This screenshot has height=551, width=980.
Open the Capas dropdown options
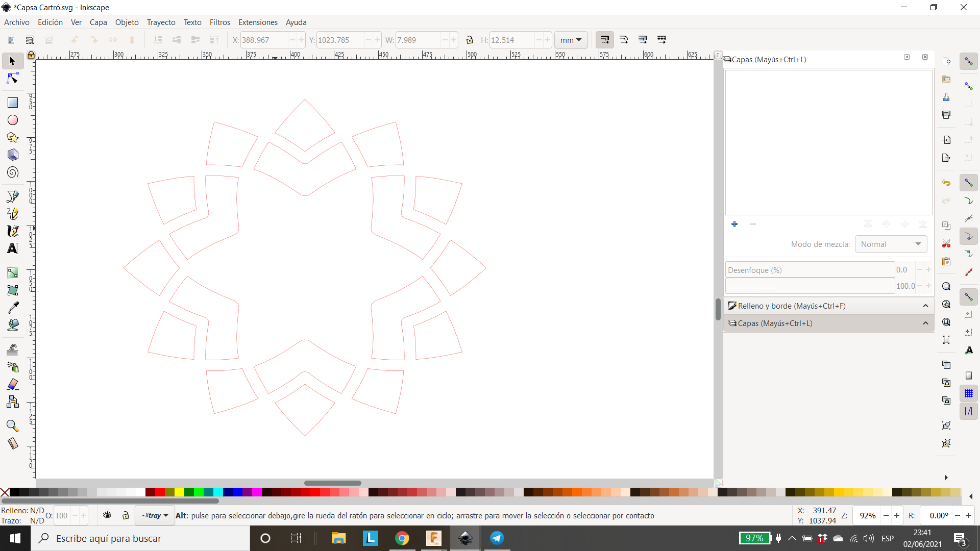point(925,323)
